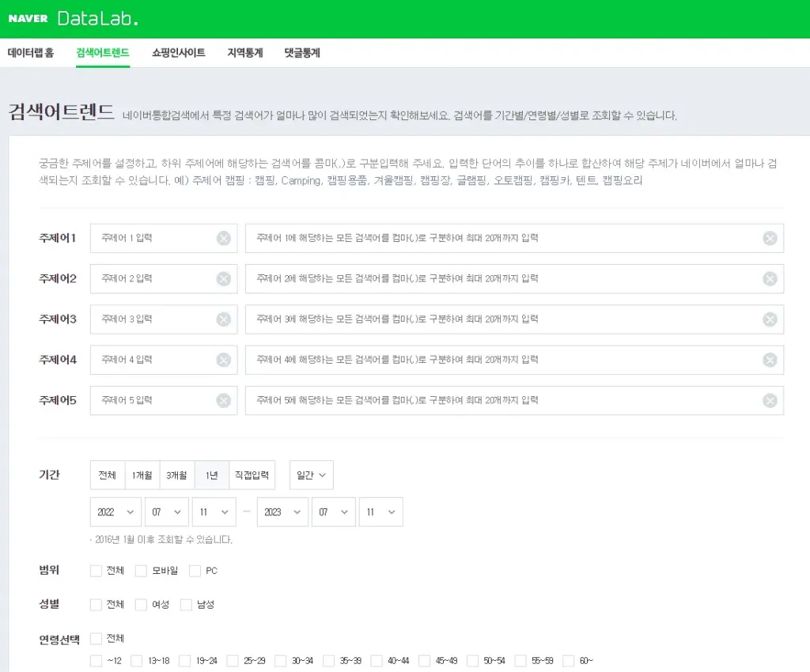Open the 쇼핑인사이트 tab
The height and width of the screenshot is (672, 810).
(178, 53)
